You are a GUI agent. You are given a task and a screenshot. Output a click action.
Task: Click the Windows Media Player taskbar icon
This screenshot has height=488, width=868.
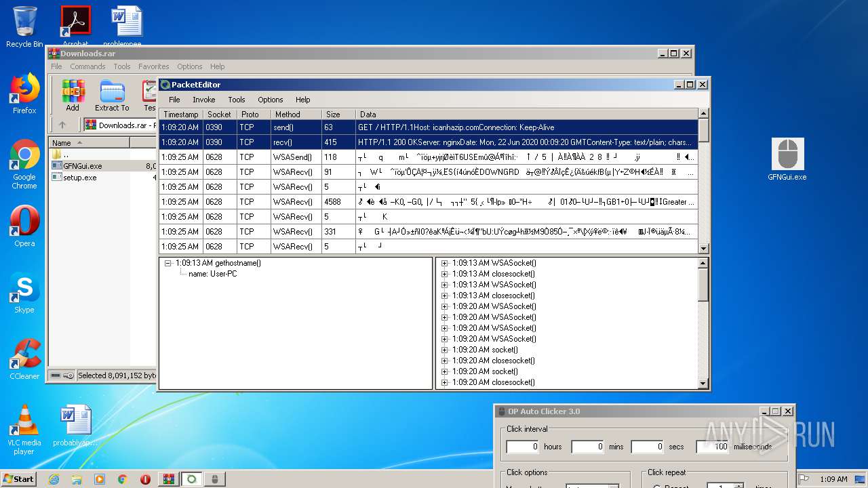[x=100, y=479]
